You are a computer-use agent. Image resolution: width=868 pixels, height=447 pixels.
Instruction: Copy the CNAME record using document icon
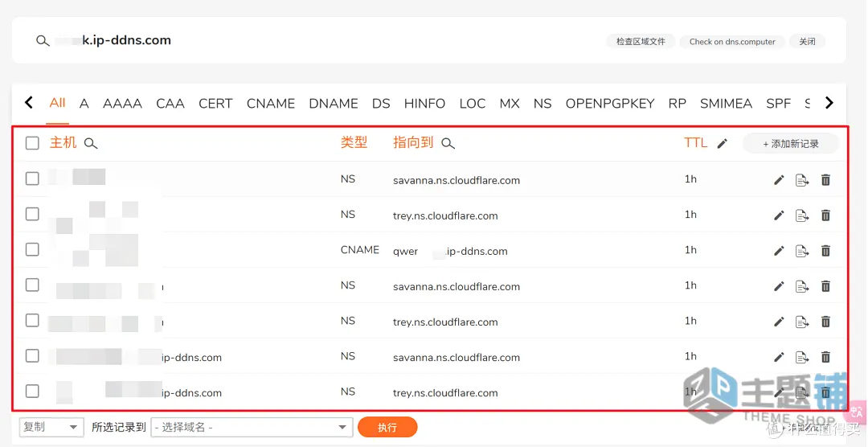[801, 251]
